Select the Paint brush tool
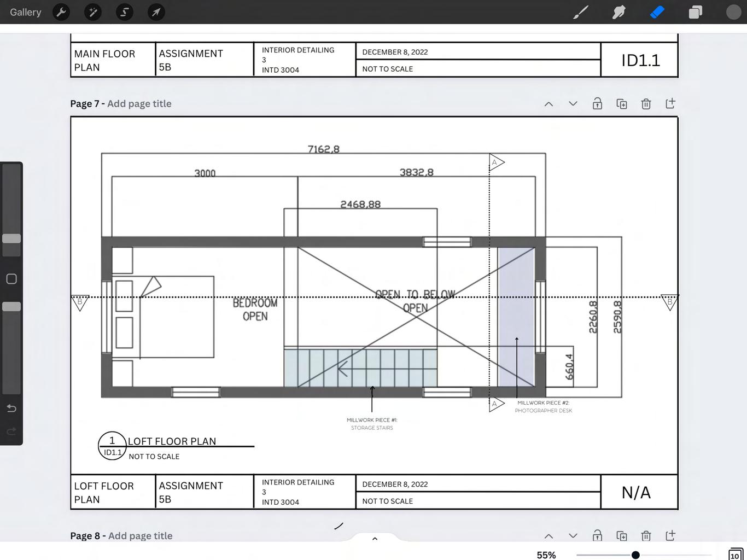The width and height of the screenshot is (747, 560). tap(581, 12)
